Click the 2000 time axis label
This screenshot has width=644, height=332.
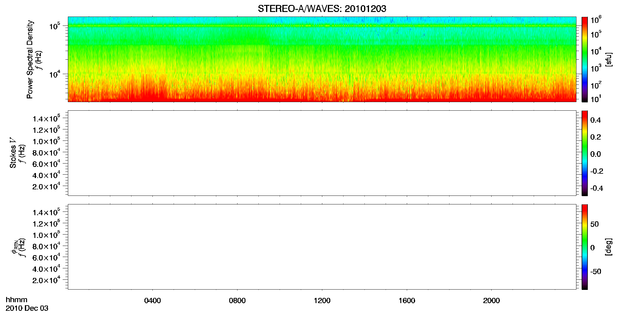pos(491,301)
